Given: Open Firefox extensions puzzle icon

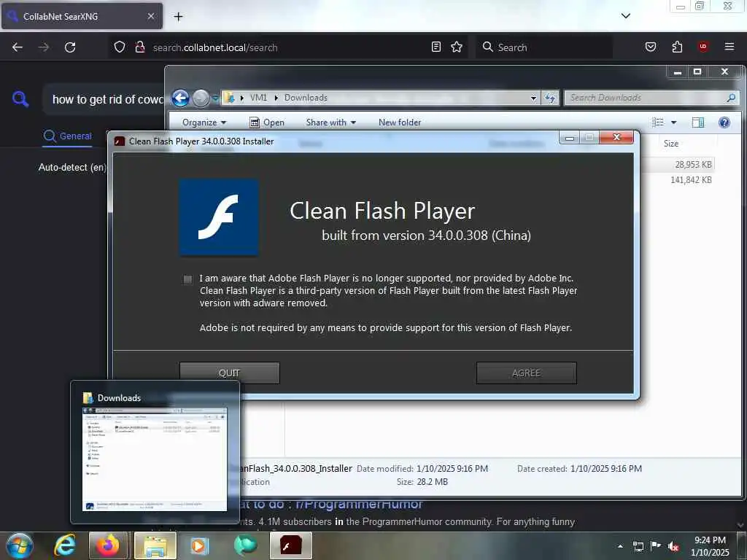Looking at the screenshot, I should click(x=677, y=47).
